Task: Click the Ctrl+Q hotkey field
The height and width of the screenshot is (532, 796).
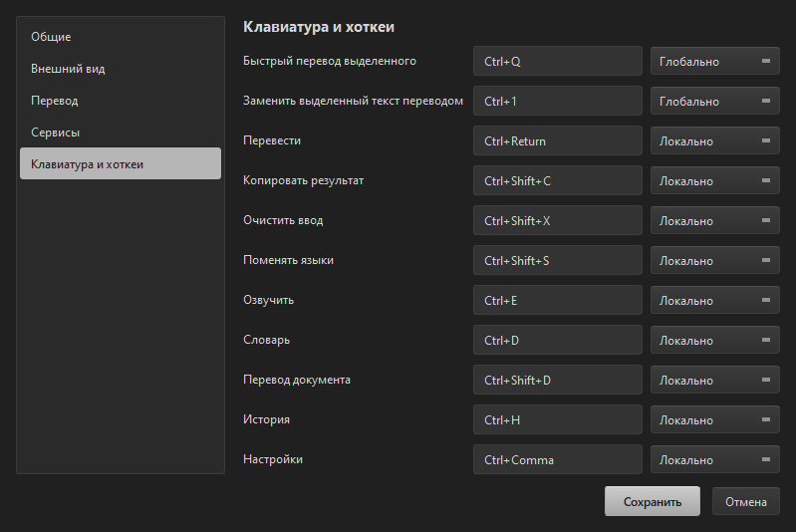Action: (558, 61)
